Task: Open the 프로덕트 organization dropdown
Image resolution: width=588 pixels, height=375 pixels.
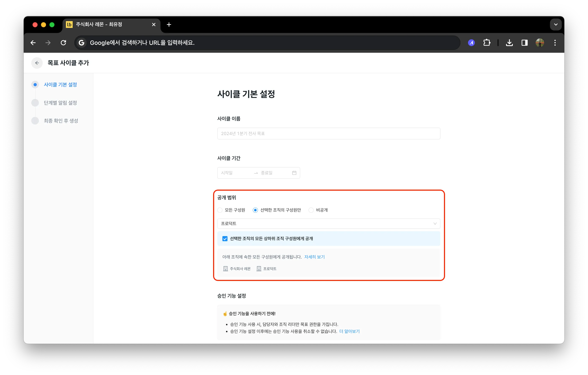Action: (x=329, y=223)
